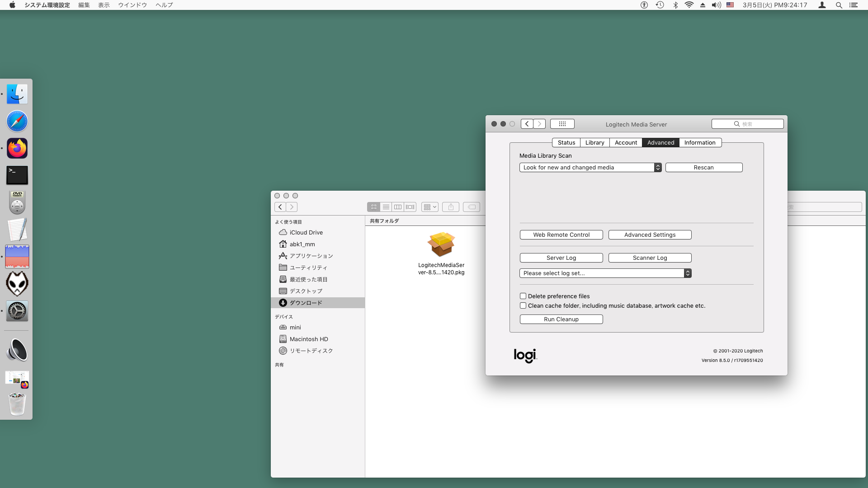Open the foobar2000 alien icon in Dock
868x488 pixels.
(x=17, y=284)
